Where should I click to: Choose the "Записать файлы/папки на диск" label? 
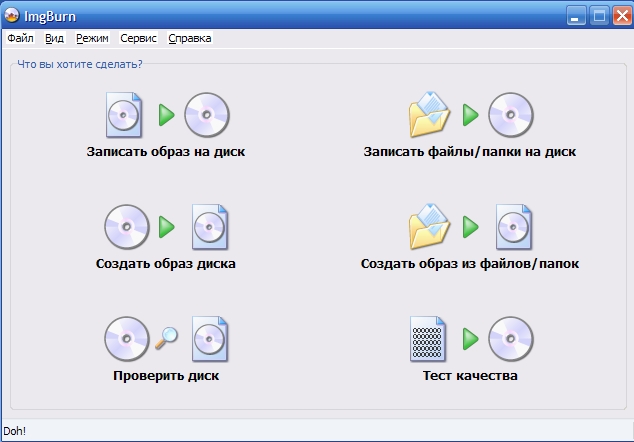[x=470, y=152]
